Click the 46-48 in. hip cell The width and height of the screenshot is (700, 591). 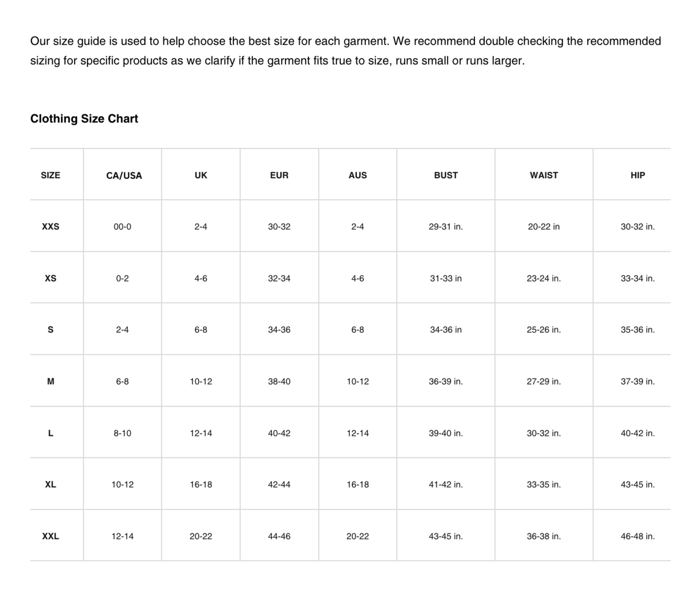tap(637, 536)
